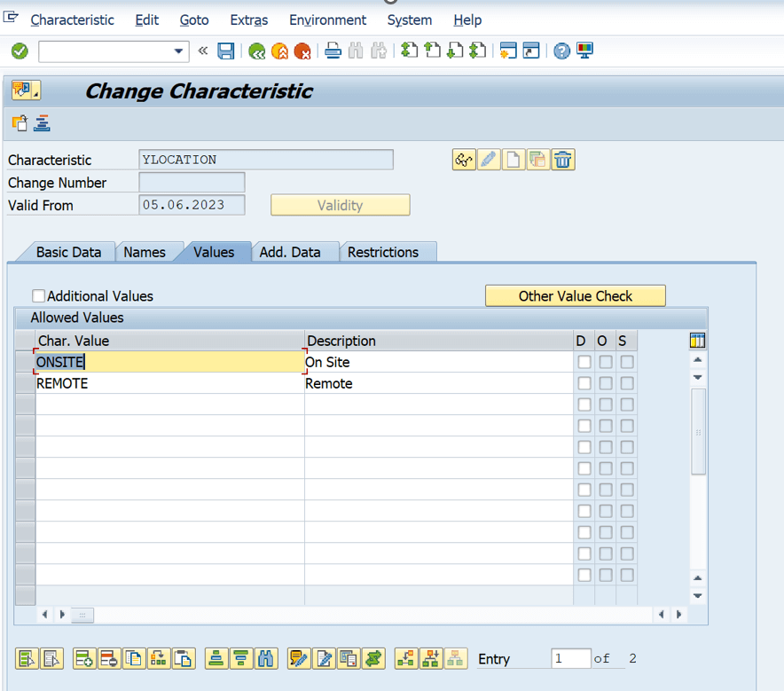The height and width of the screenshot is (691, 784).
Task: Click the Display glasses icon beside Characteristic
Action: 464,160
